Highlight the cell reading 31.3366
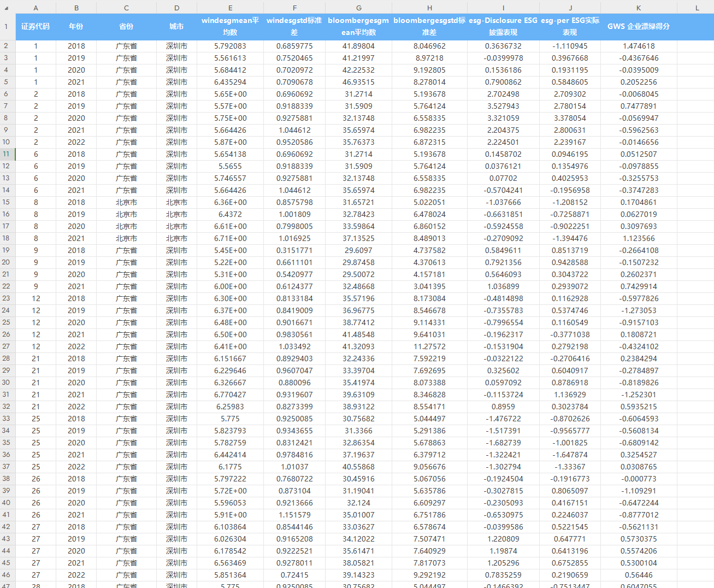714x588 pixels. click(359, 431)
